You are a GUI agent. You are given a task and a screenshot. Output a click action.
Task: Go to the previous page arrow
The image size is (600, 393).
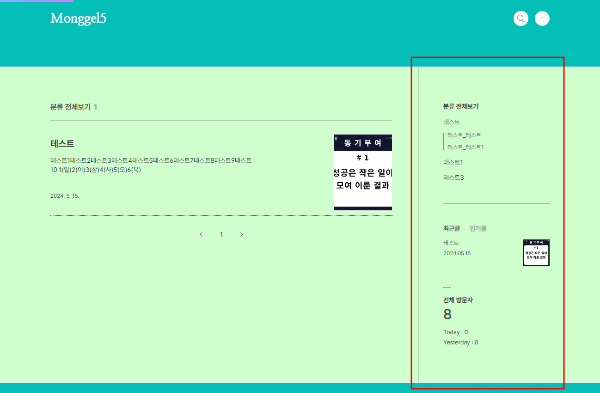click(201, 234)
